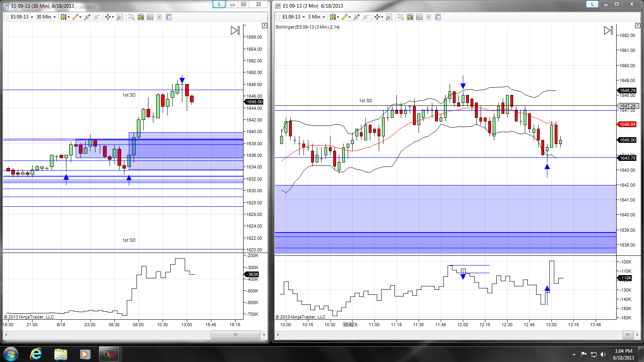The height and width of the screenshot is (362, 644).
Task: Open crosshair cursor menu in 3 Min window
Action: pyautogui.click(x=378, y=17)
